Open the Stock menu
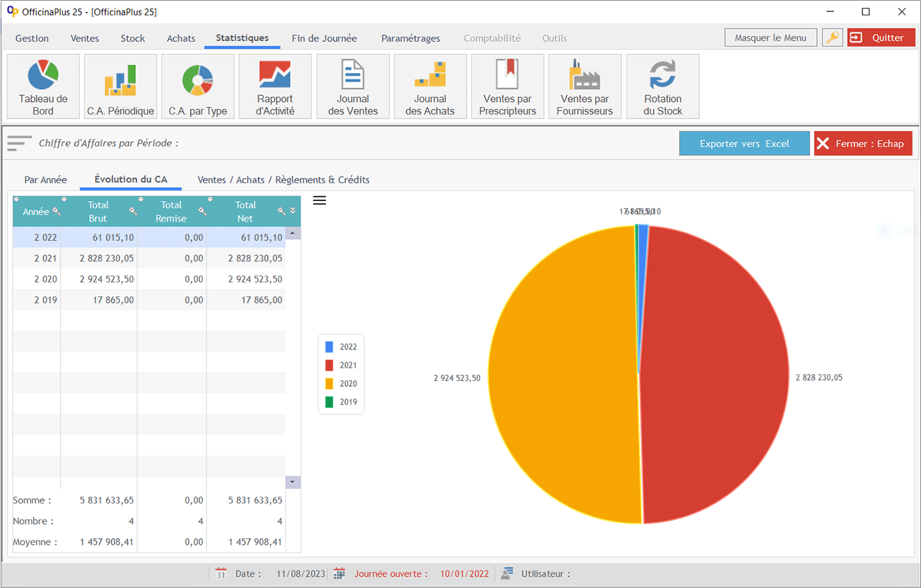 133,39
